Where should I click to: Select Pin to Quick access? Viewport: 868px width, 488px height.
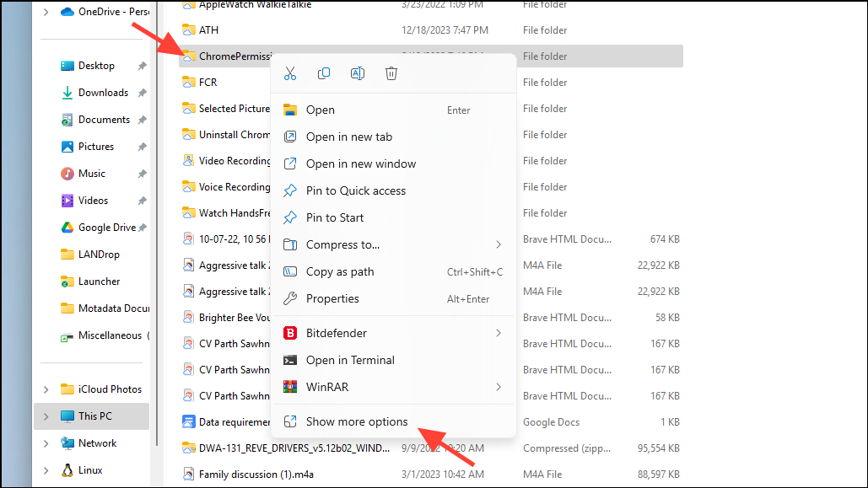354,190
